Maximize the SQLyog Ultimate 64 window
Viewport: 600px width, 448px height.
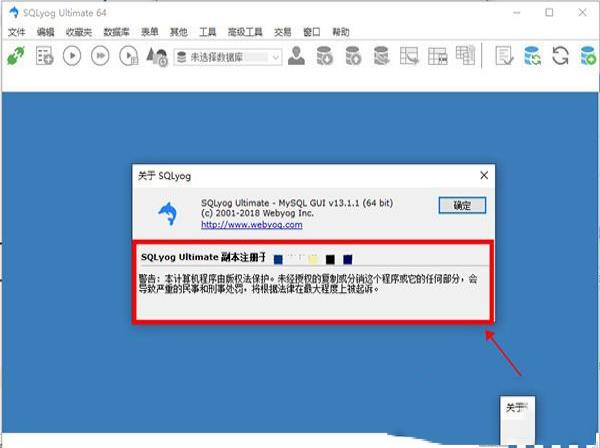click(x=549, y=13)
